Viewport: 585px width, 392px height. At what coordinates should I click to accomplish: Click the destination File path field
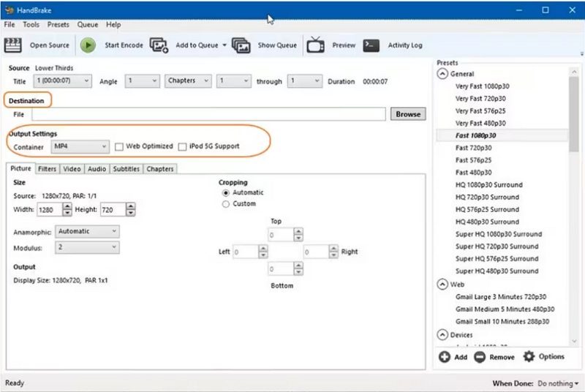click(x=208, y=114)
